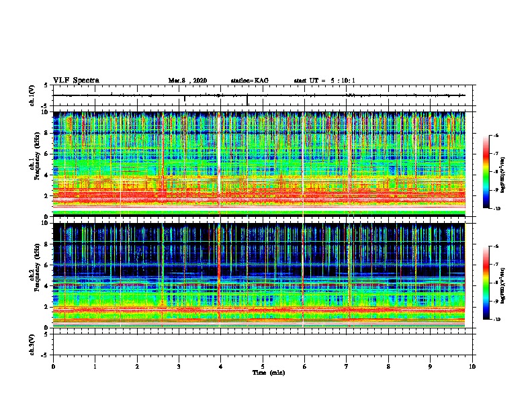Click the "-10" label on ch.1 color scale

point(496,209)
